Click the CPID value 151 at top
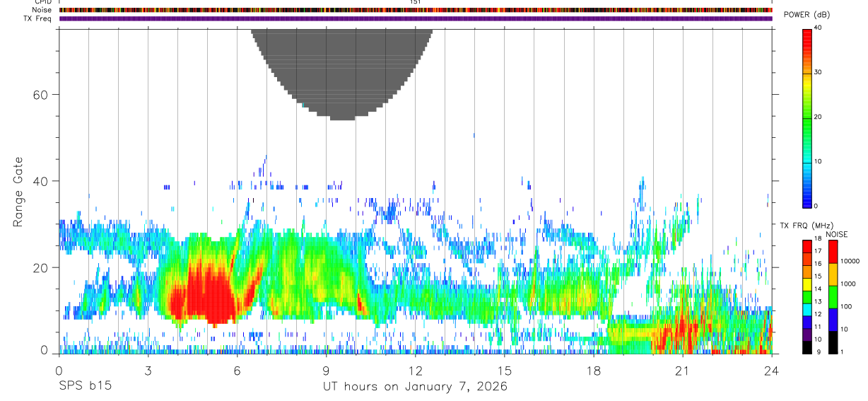Image resolution: width=868 pixels, height=401 pixels. point(416,2)
